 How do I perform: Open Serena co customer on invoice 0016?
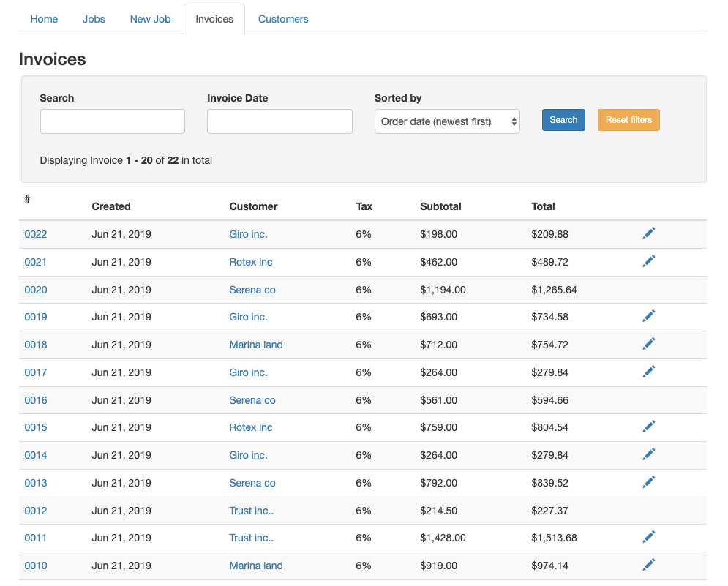click(x=252, y=400)
